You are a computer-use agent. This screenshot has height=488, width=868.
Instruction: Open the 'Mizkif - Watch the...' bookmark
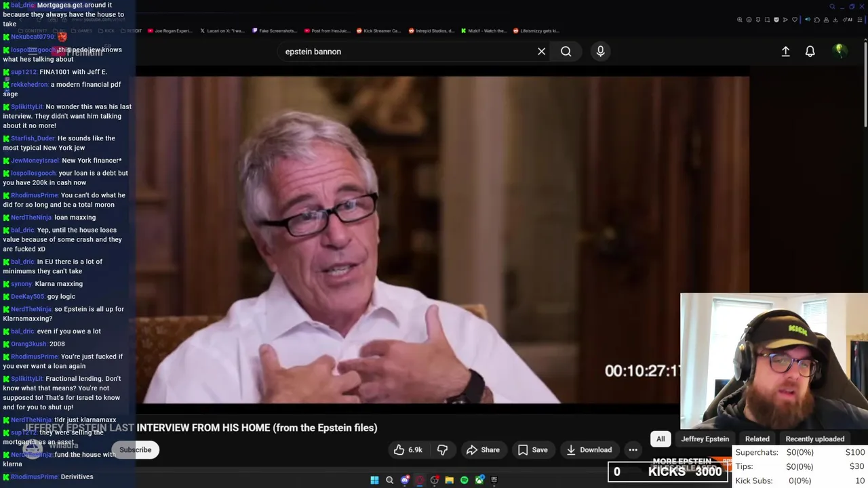click(484, 30)
